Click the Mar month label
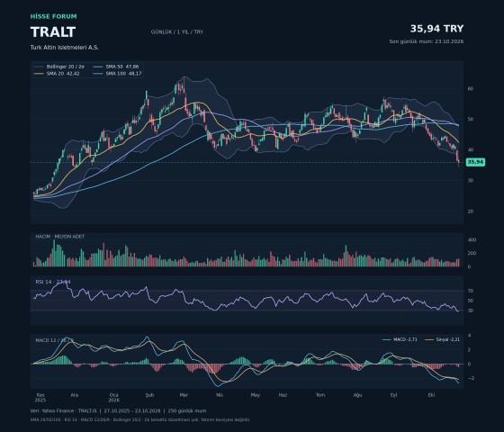504x432 pixels. tap(184, 395)
